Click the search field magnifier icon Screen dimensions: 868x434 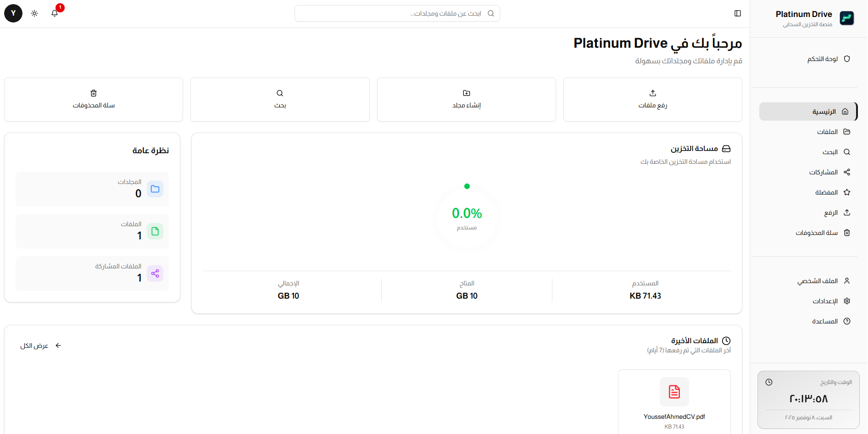tap(491, 13)
